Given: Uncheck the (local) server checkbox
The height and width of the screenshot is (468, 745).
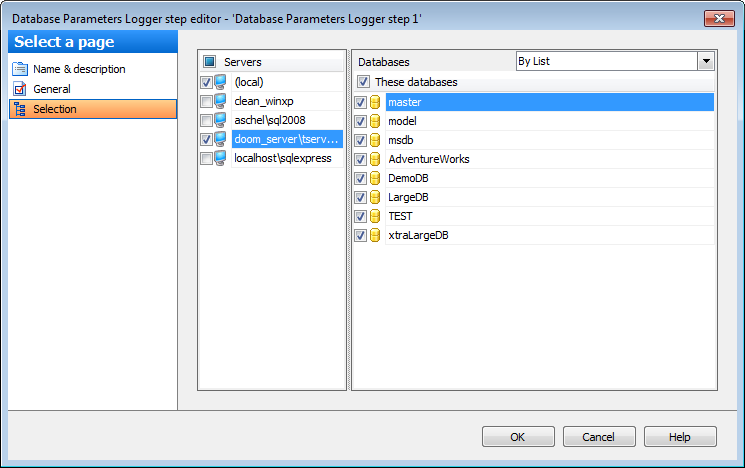Looking at the screenshot, I should [x=206, y=82].
